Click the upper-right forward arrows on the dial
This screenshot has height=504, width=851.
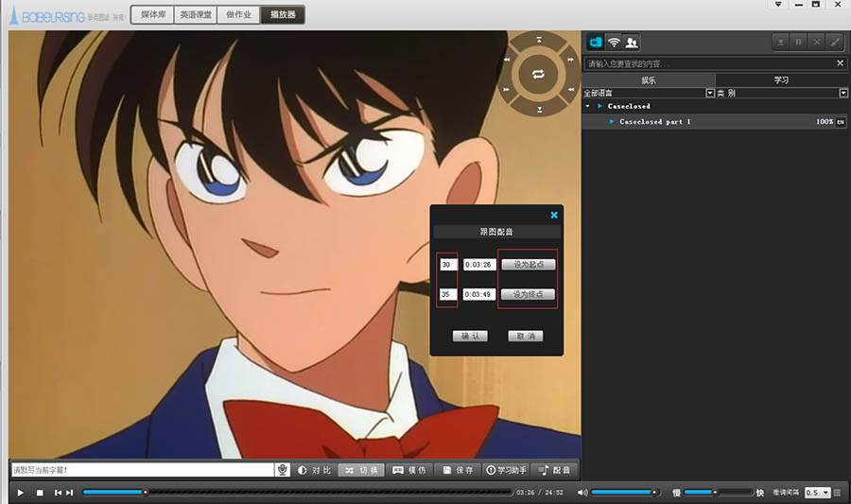click(x=570, y=60)
